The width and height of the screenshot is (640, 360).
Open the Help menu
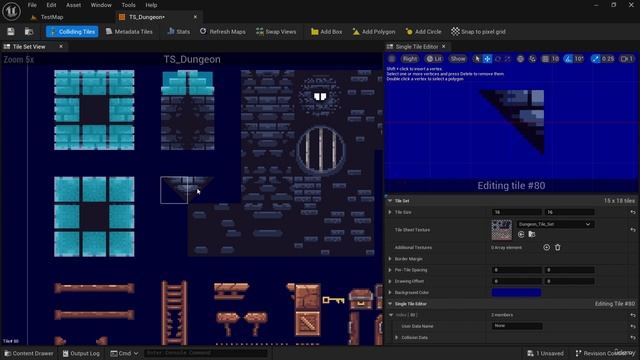151,5
